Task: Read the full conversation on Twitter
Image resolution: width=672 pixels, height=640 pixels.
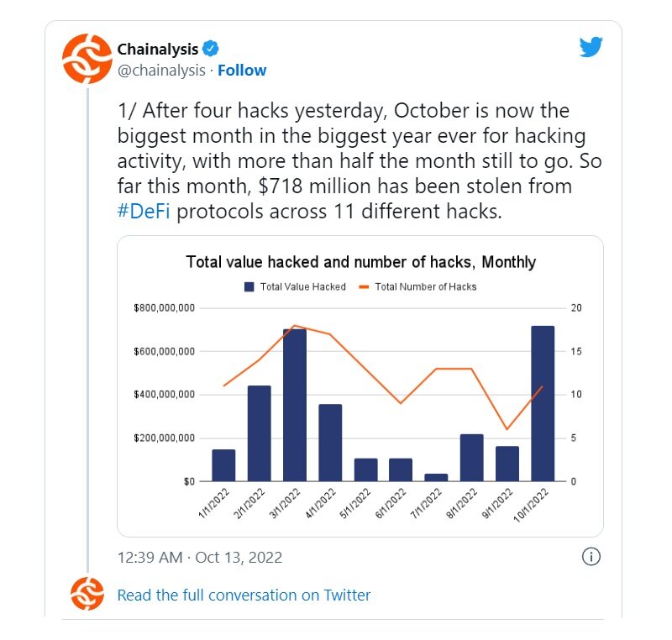Action: coord(244,595)
